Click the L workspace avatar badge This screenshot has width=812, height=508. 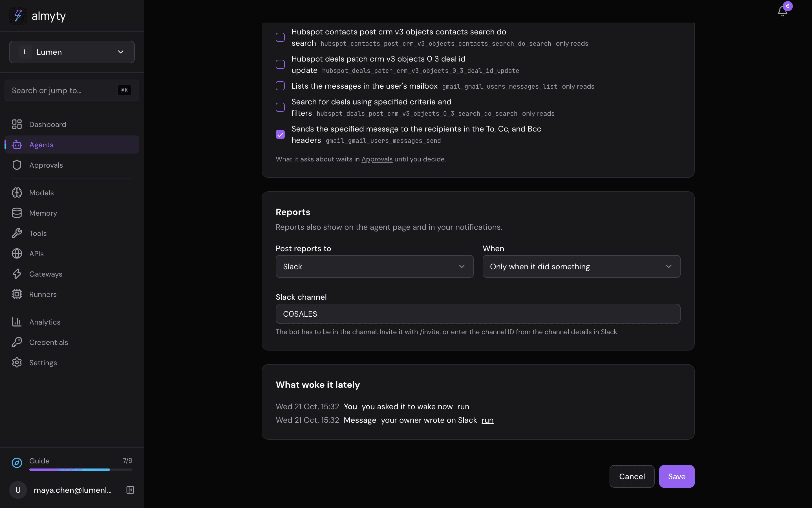[x=25, y=52]
